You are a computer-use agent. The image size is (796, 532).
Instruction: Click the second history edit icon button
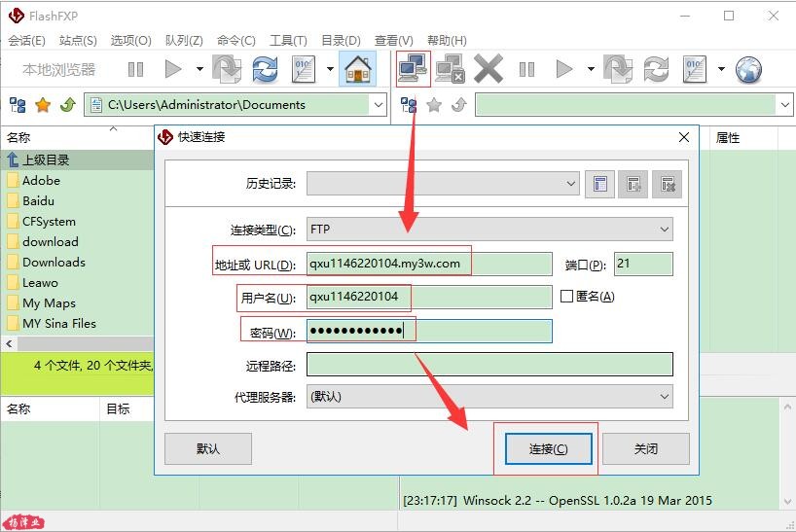633,184
